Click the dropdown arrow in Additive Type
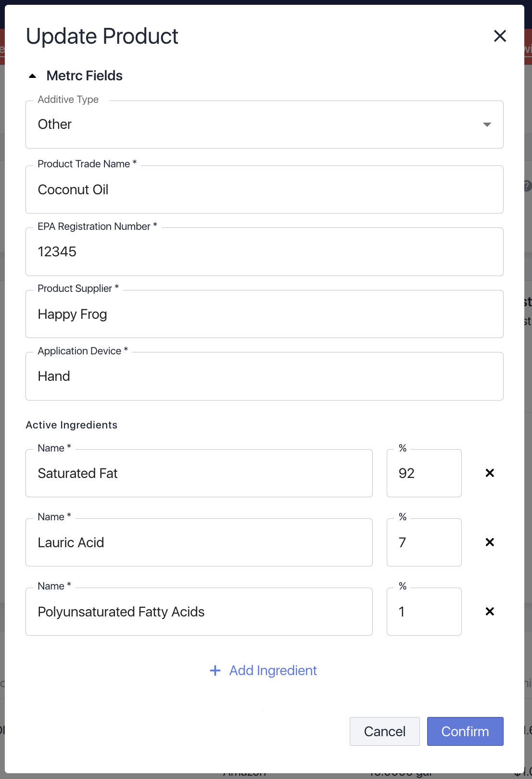Screen dimensions: 532x779 [x=487, y=125]
